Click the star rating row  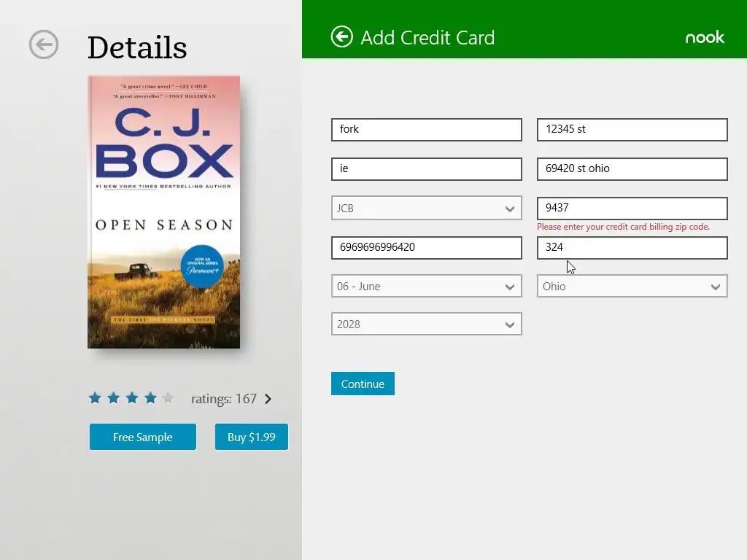coord(131,398)
